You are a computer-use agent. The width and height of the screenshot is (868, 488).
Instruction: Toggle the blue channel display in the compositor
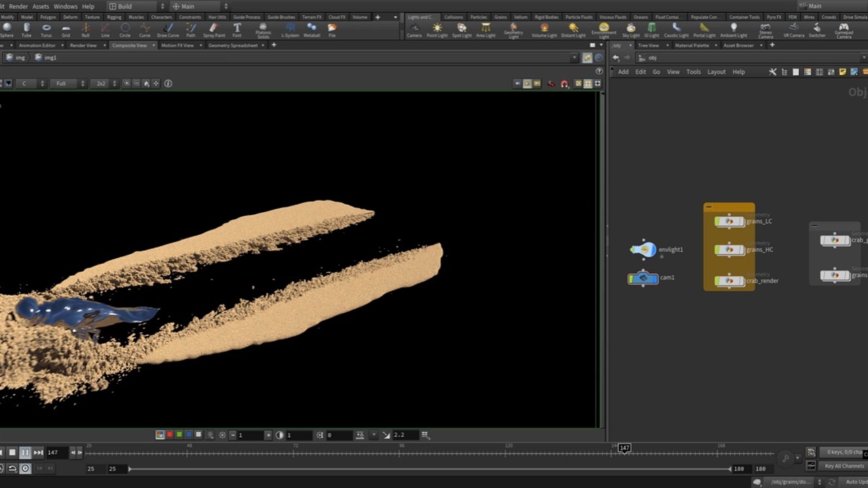point(189,435)
